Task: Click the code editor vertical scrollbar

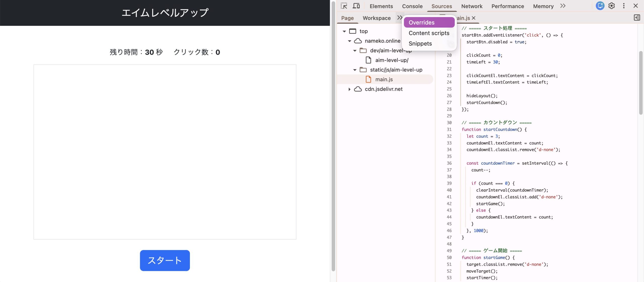Action: pyautogui.click(x=641, y=83)
